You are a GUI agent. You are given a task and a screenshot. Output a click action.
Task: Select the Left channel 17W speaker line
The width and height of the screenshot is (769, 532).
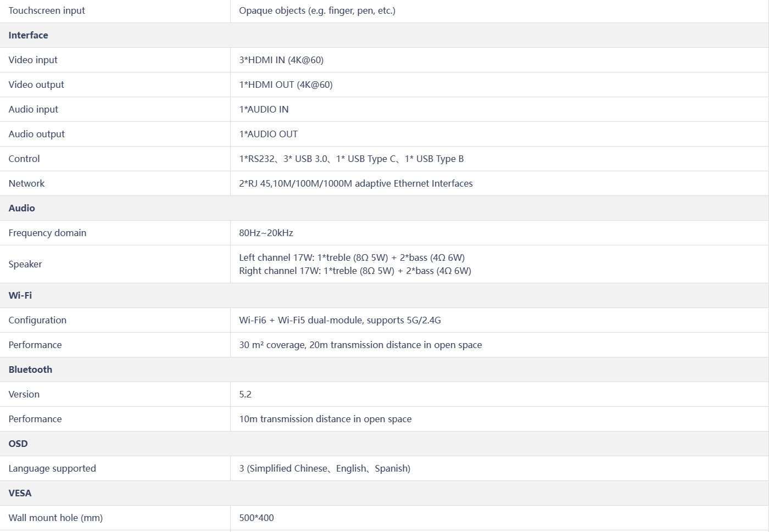(352, 257)
